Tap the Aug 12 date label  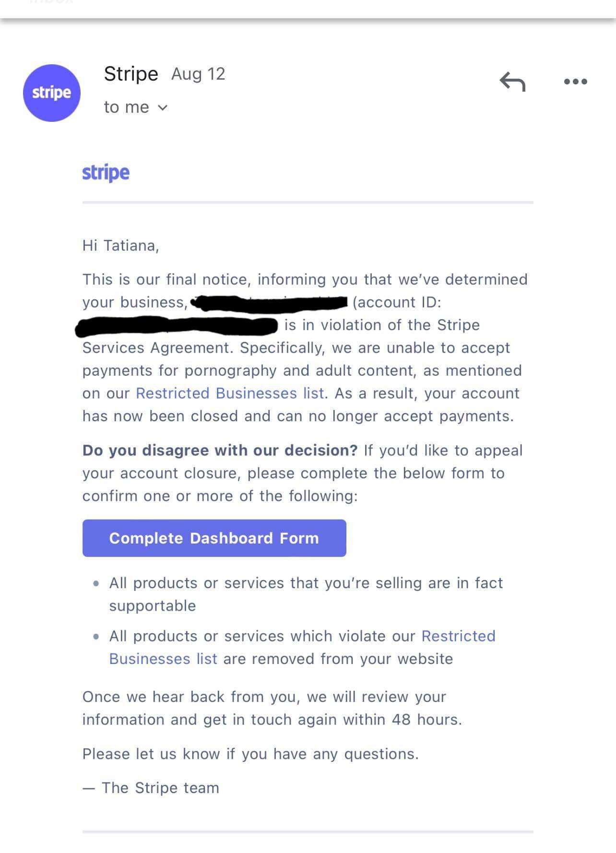coord(198,74)
